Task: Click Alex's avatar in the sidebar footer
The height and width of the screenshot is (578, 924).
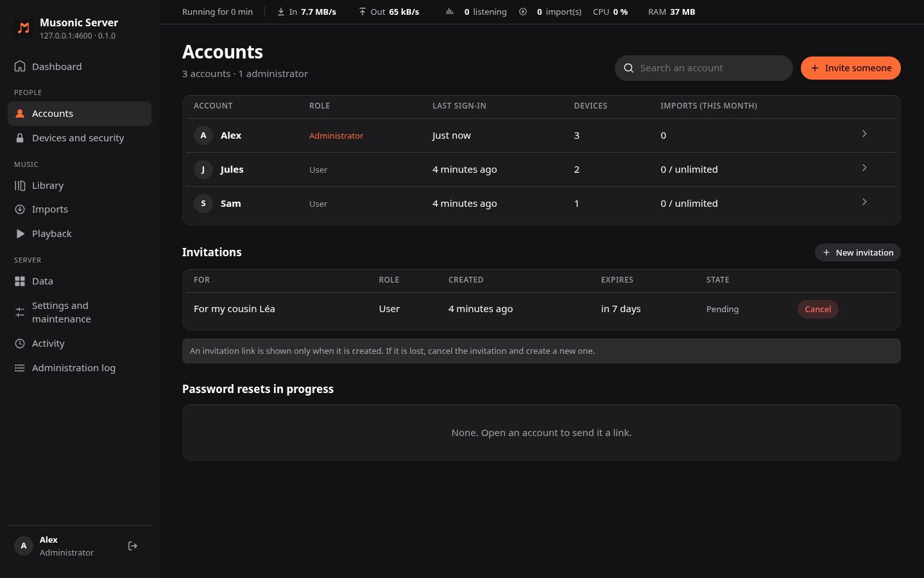Action: [24, 546]
